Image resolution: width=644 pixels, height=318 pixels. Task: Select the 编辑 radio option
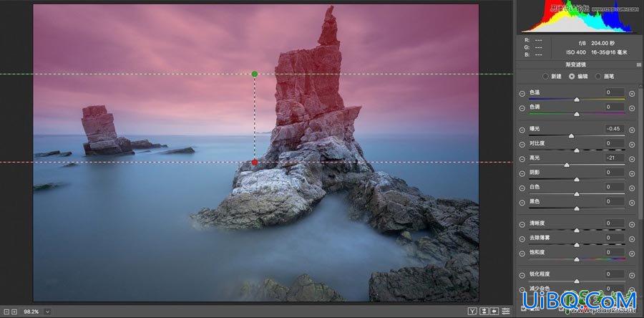pyautogui.click(x=572, y=77)
